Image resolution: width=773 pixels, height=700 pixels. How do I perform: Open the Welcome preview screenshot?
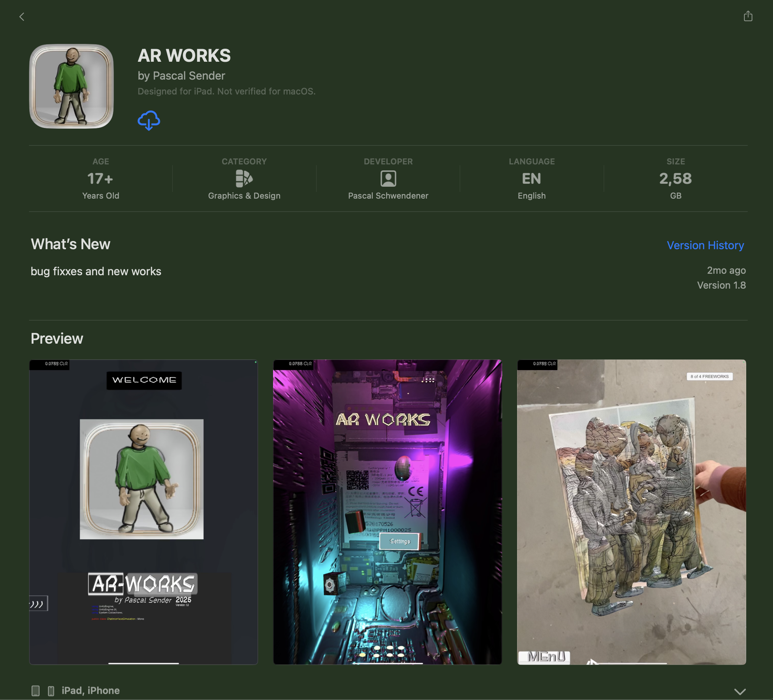tap(144, 512)
